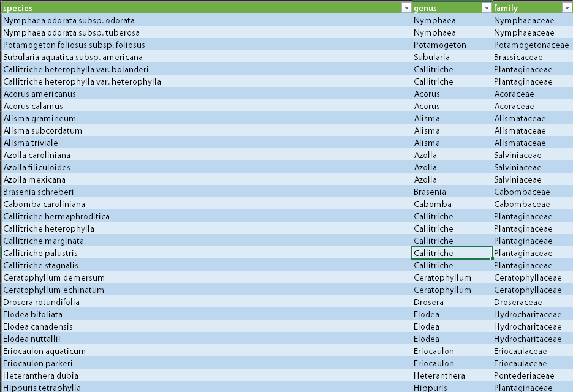
Task: Select cell 'Nymphaea odorata subsp. tuberosa'
Action: (207, 32)
